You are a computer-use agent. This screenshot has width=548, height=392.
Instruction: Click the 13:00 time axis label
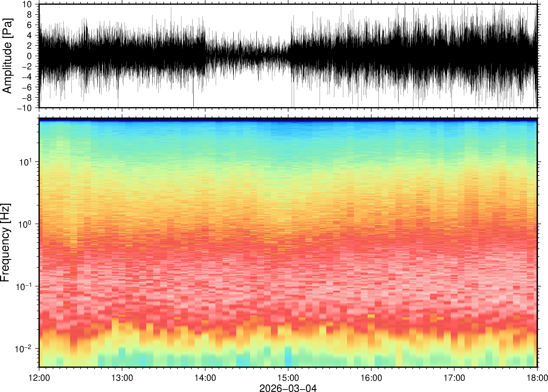pos(122,378)
